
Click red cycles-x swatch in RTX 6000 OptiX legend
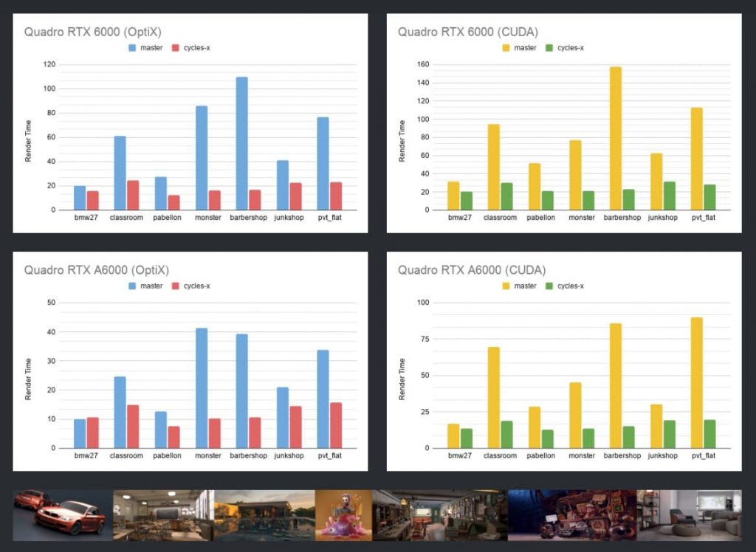click(176, 48)
